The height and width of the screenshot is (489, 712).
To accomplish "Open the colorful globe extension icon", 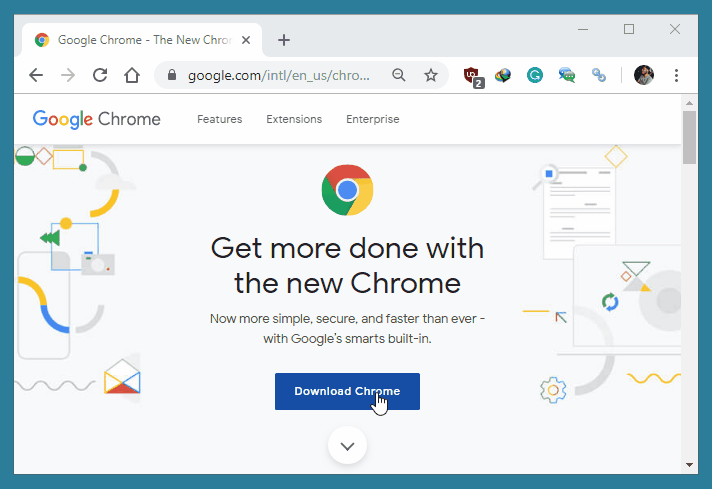I will tap(503, 75).
